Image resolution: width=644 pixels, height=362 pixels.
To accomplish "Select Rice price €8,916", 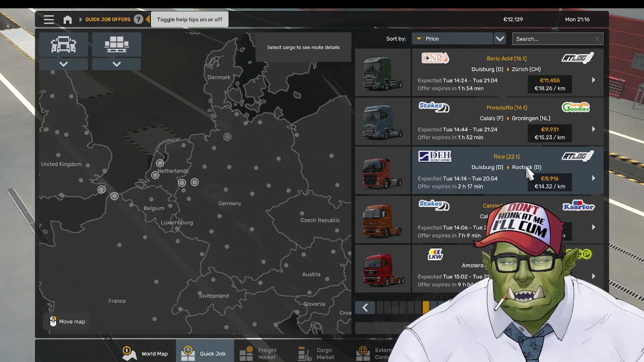I will (x=549, y=178).
